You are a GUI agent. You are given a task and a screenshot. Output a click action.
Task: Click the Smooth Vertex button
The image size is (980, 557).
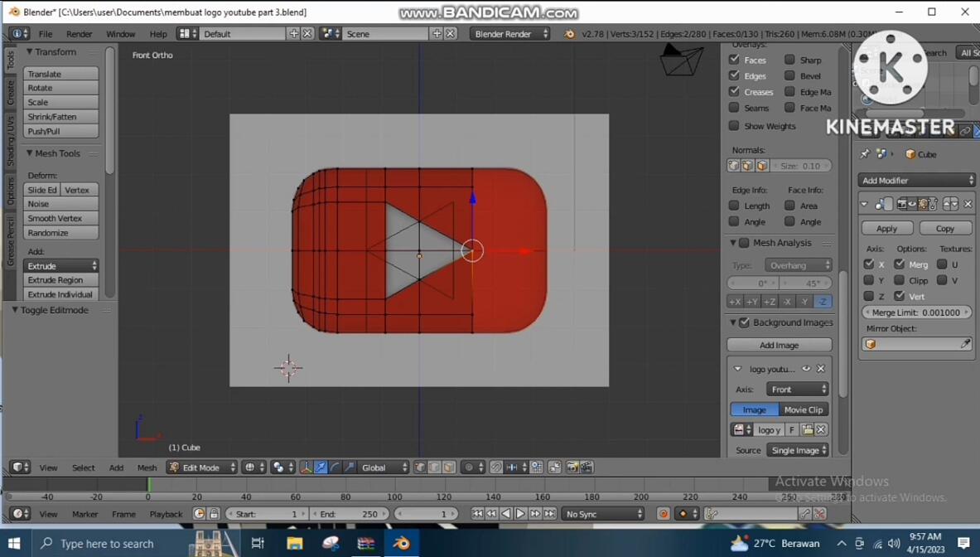[x=60, y=218]
